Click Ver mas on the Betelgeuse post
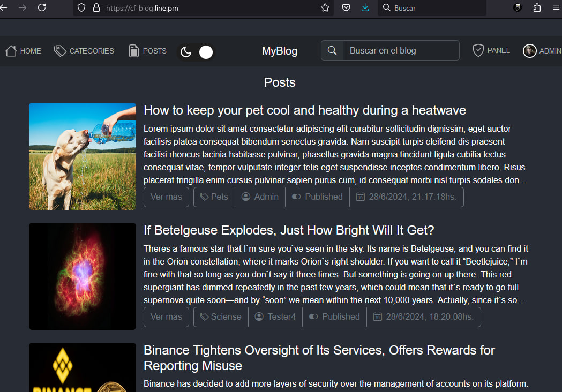The image size is (562, 392). [166, 316]
